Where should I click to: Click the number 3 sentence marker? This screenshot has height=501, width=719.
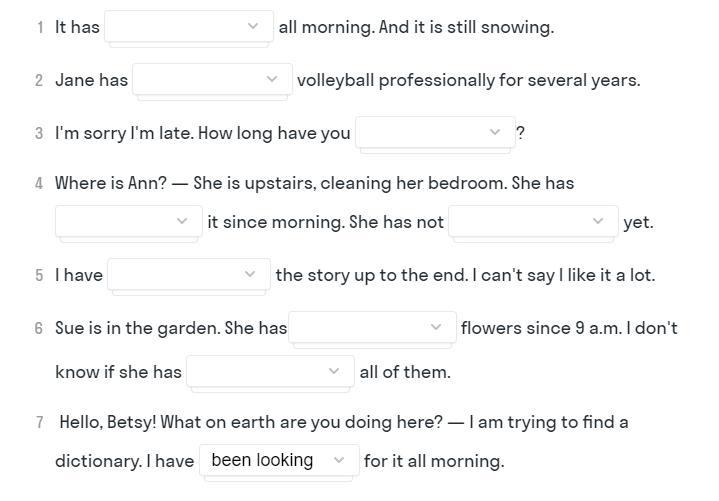(39, 134)
